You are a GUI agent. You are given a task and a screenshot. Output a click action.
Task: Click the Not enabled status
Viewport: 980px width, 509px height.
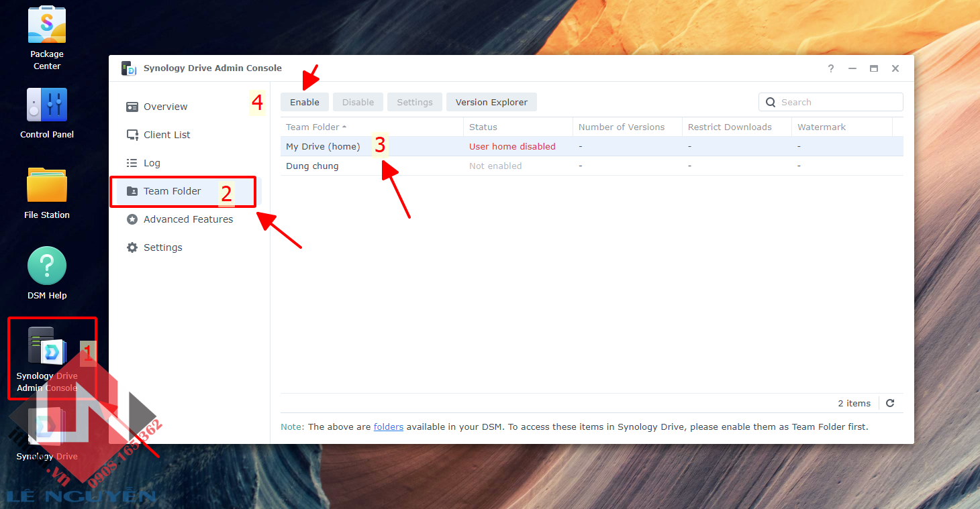pos(495,166)
